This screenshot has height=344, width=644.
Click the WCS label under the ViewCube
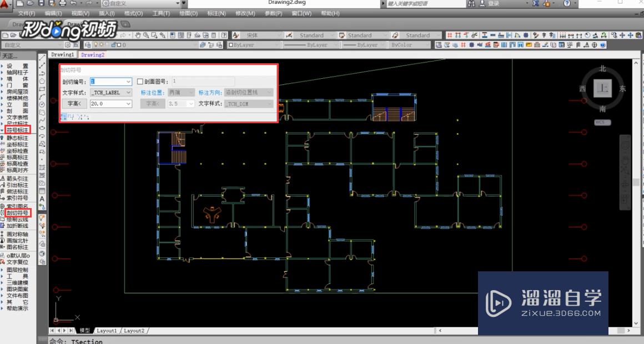pyautogui.click(x=602, y=122)
